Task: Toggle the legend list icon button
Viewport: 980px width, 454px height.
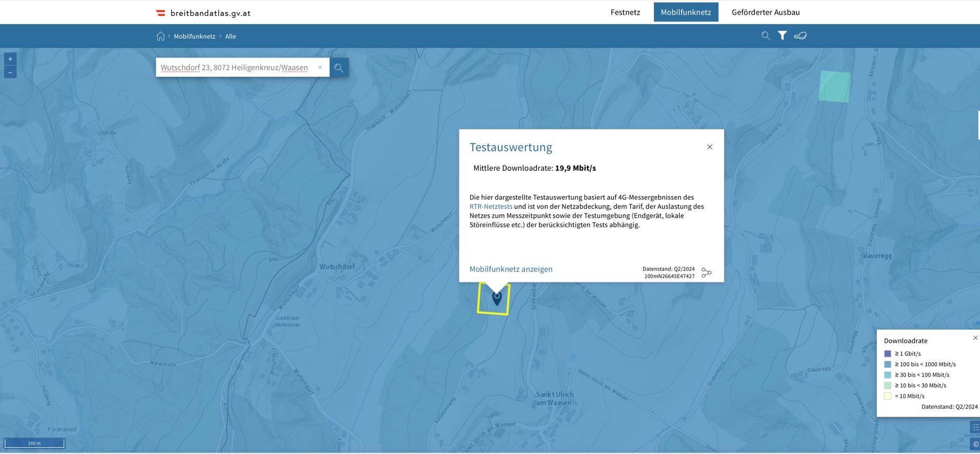Action: pos(975,427)
